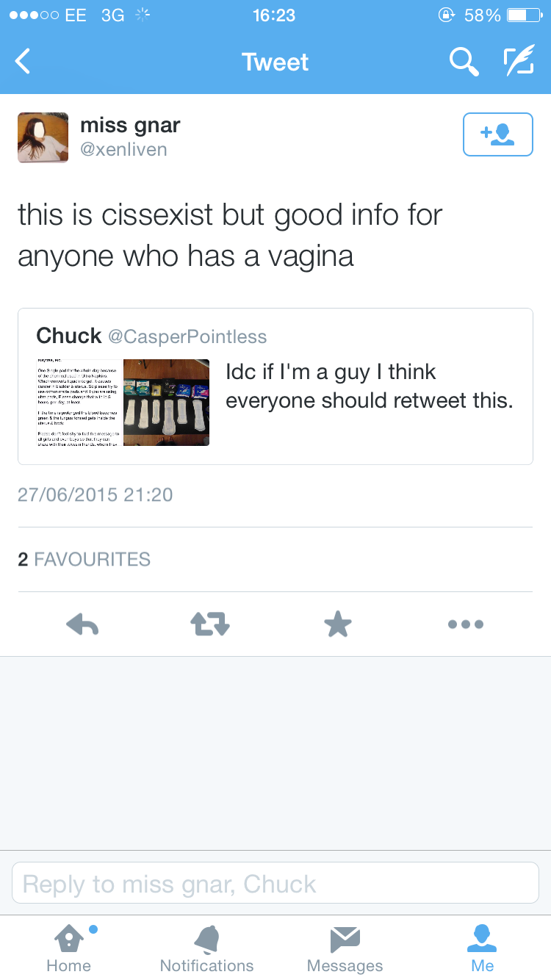
Task: Follow miss gnar with add-user button
Action: coord(497,134)
